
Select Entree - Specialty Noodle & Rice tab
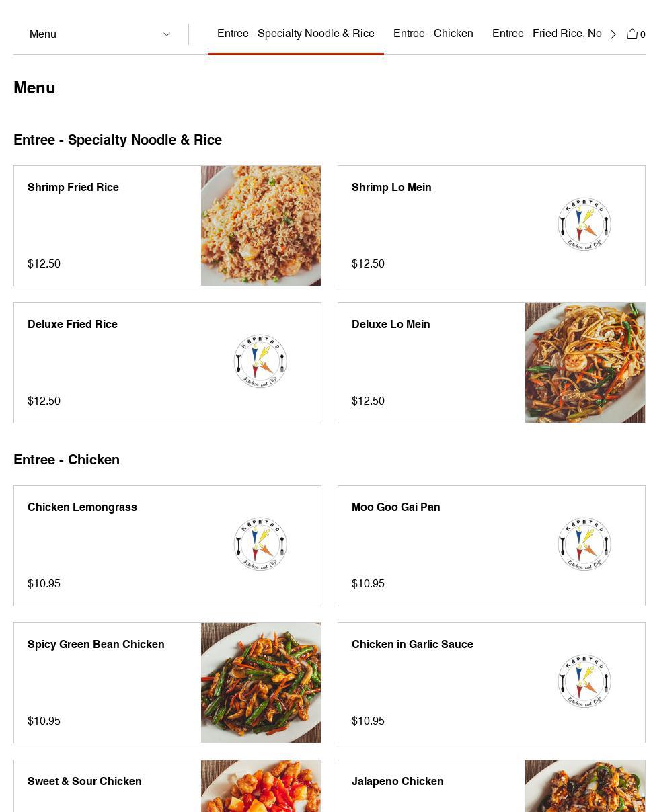tap(295, 34)
